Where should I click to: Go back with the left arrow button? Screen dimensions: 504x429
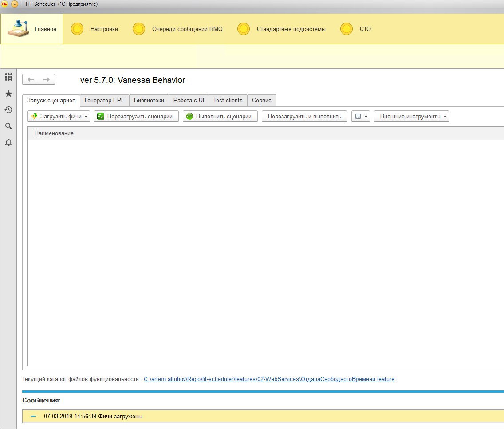coord(31,79)
